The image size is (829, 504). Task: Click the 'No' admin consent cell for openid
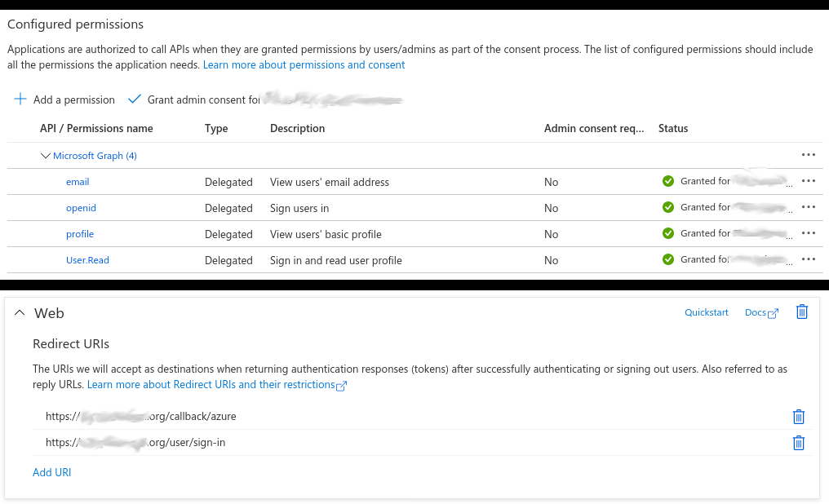click(x=551, y=208)
